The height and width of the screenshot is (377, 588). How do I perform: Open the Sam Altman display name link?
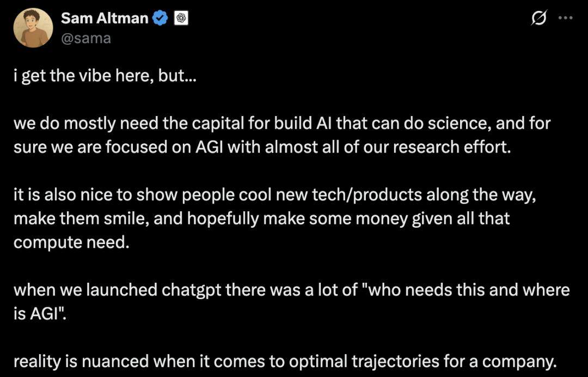(x=104, y=18)
